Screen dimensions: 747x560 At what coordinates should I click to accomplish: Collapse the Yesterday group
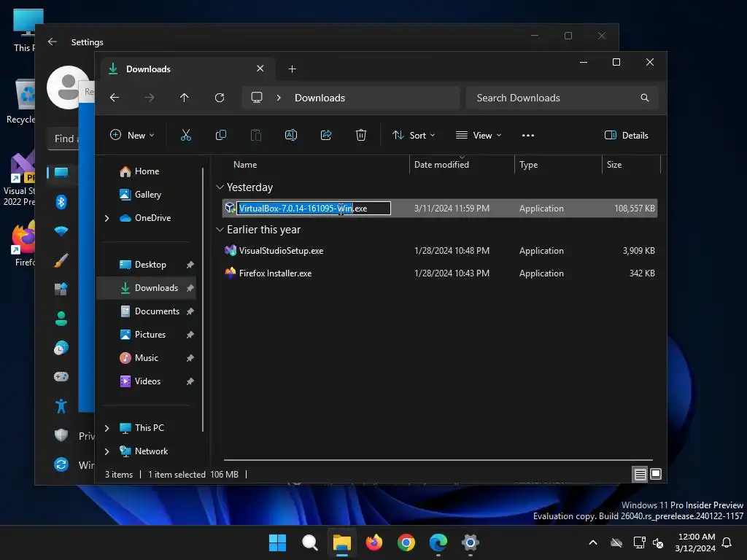[220, 187]
